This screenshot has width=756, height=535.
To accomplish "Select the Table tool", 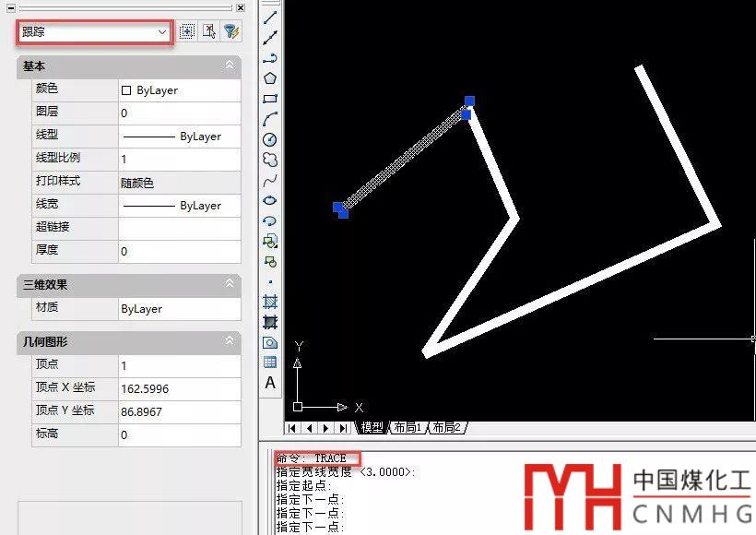I will coord(270,363).
